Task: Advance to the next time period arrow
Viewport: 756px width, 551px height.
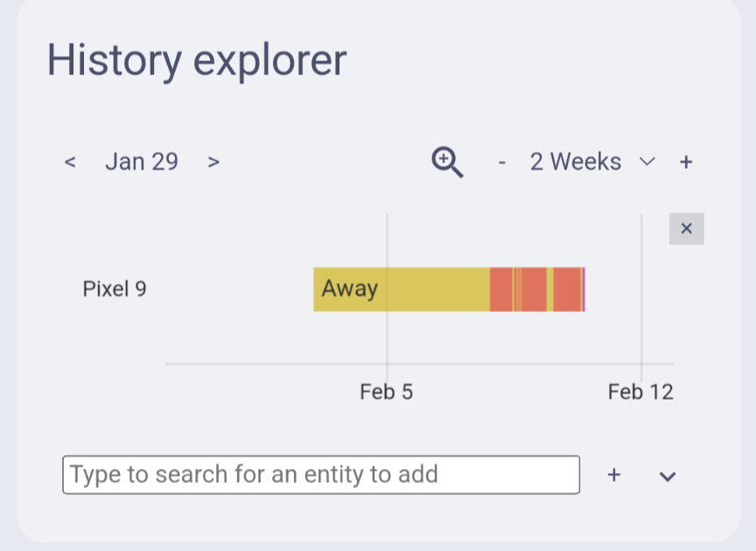Action: 213,162
